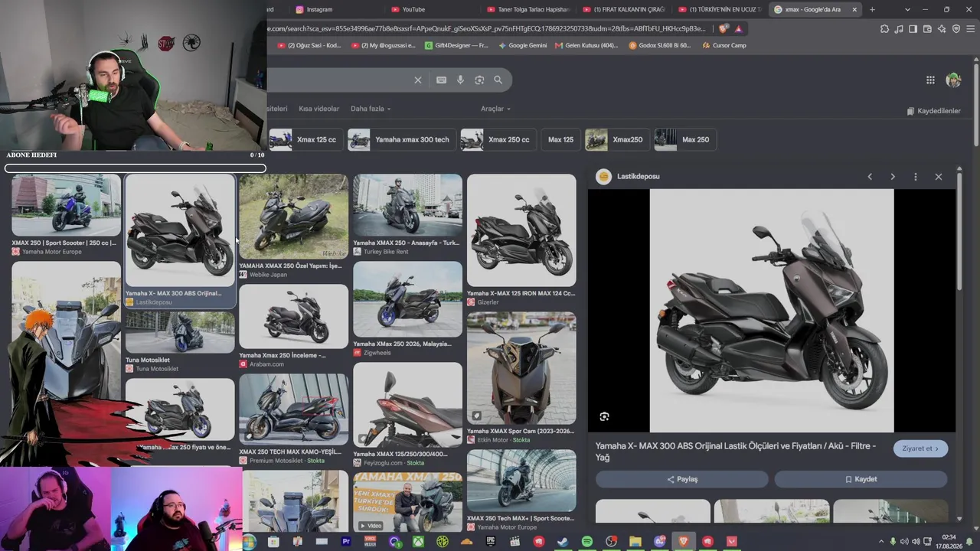
Task: Switch to FIRAT KALKAN'IN ÇIRAĞI tab
Action: pyautogui.click(x=624, y=9)
